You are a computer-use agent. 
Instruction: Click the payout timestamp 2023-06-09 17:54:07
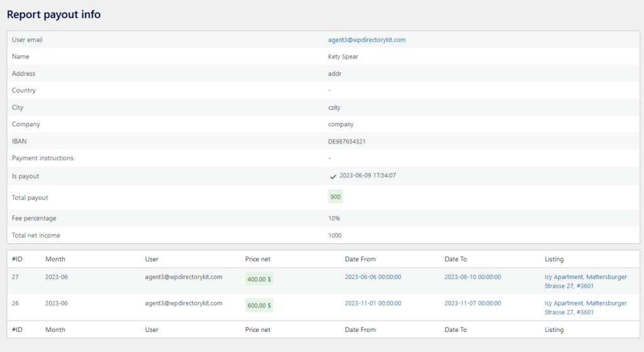click(367, 175)
